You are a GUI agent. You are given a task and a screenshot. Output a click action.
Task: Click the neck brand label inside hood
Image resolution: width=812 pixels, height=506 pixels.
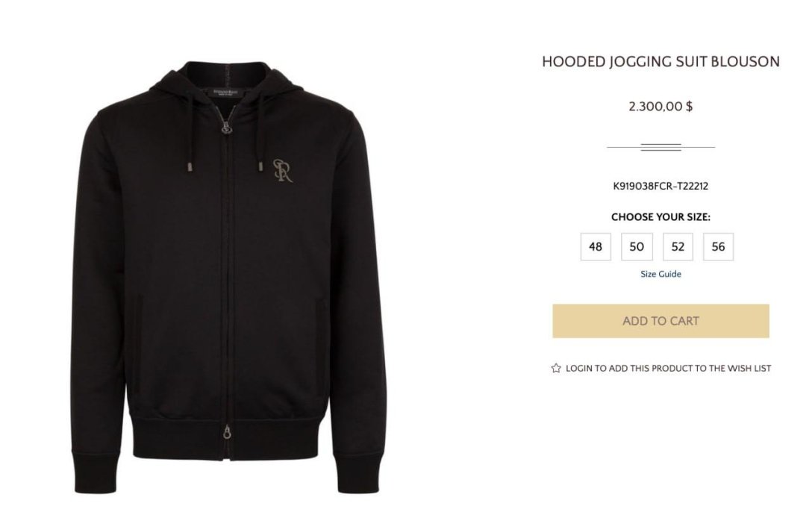[x=228, y=93]
